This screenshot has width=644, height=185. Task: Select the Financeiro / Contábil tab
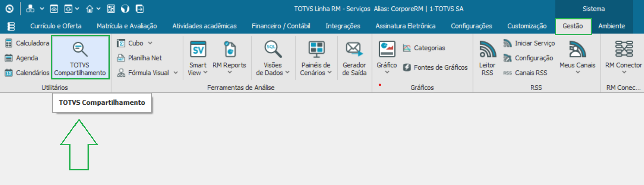(x=281, y=26)
